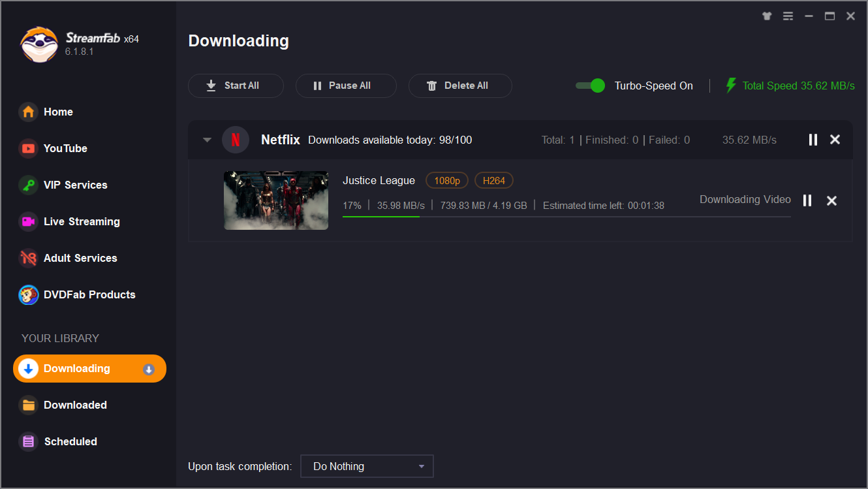Switch to the Downloading library tab

click(x=90, y=369)
